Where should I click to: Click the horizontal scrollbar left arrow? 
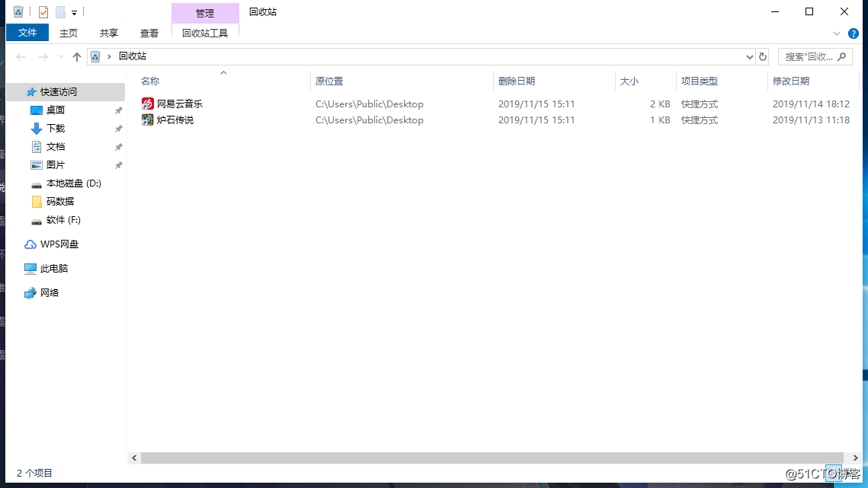(x=134, y=458)
